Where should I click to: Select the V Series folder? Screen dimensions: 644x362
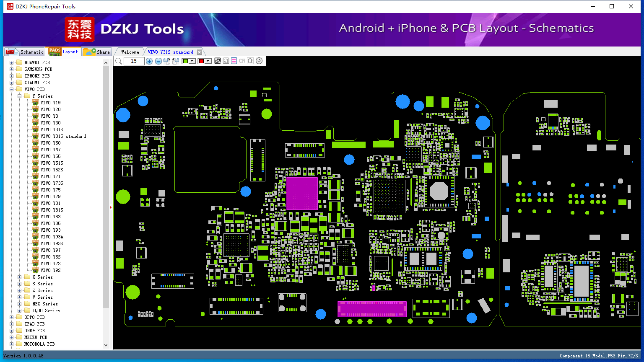pos(42,297)
